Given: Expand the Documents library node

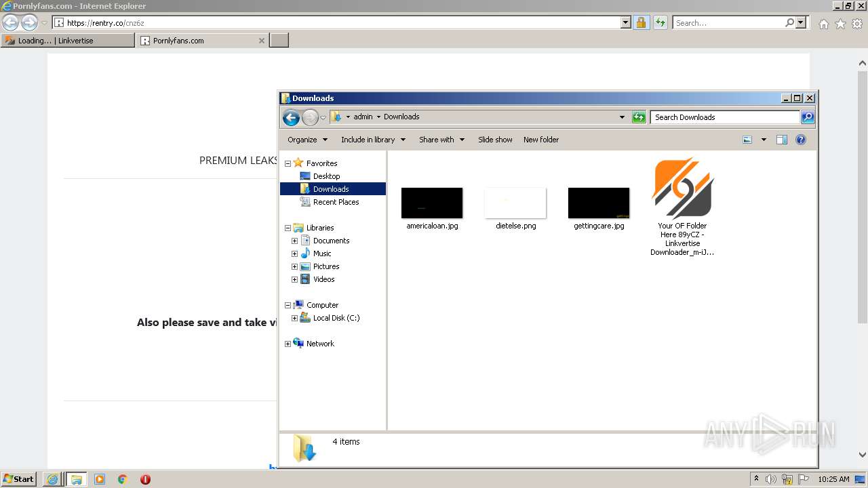Looking at the screenshot, I should [294, 241].
